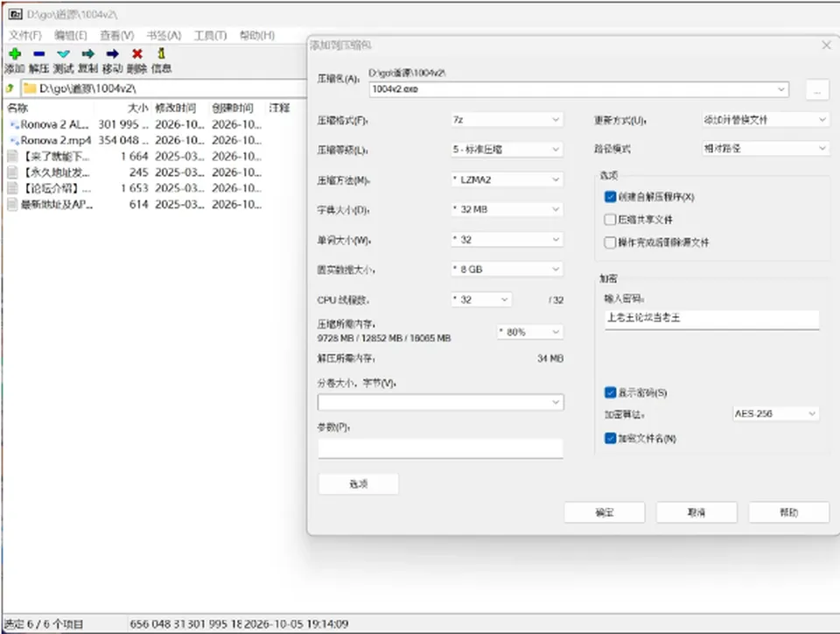Select the Ronova 2 AL... file icon
Screen dimensions: 840x634
pyautogui.click(x=15, y=124)
